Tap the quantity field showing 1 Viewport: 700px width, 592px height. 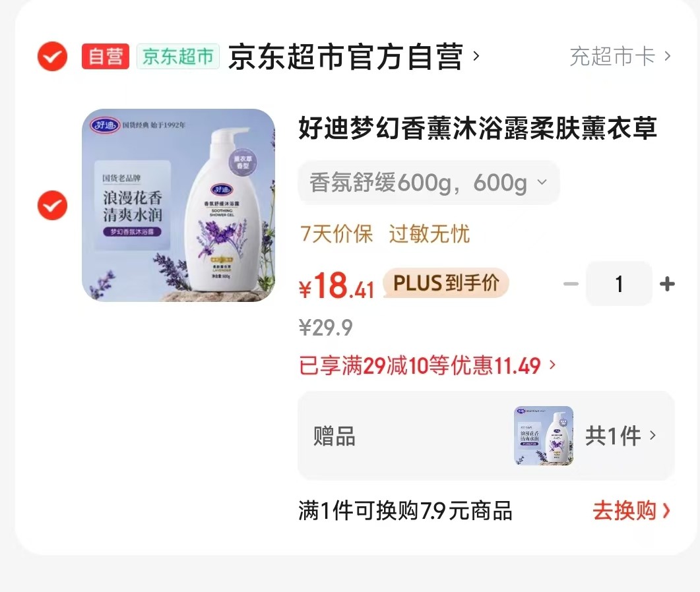tap(619, 283)
